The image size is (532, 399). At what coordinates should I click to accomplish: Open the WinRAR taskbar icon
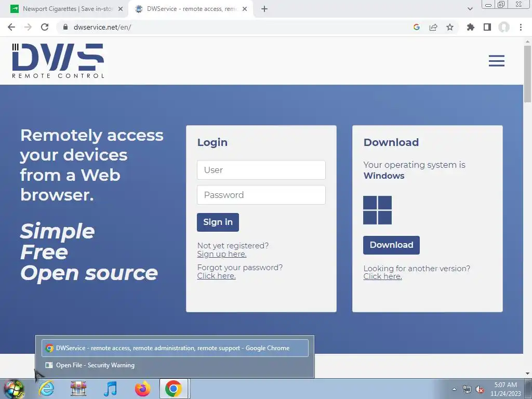click(x=78, y=389)
